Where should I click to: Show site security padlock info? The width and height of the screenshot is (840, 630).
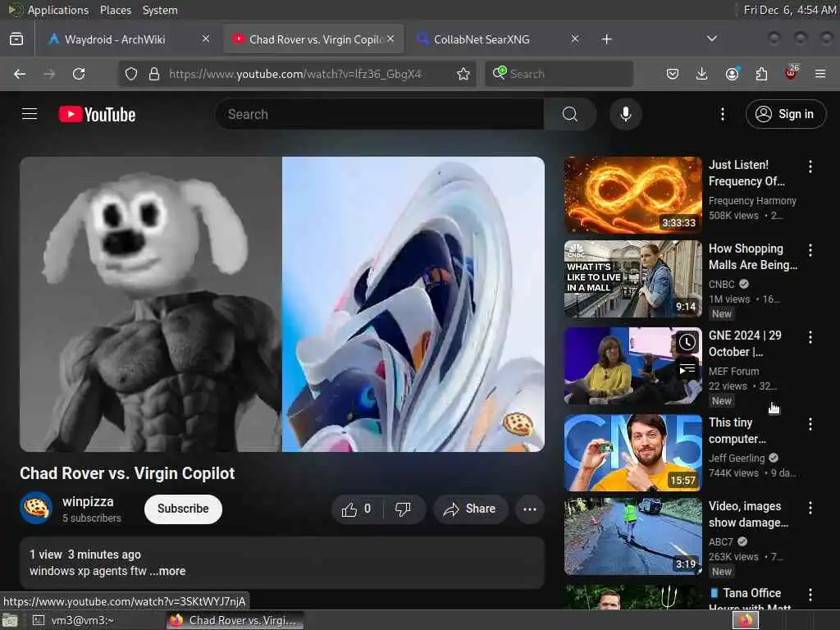(154, 74)
